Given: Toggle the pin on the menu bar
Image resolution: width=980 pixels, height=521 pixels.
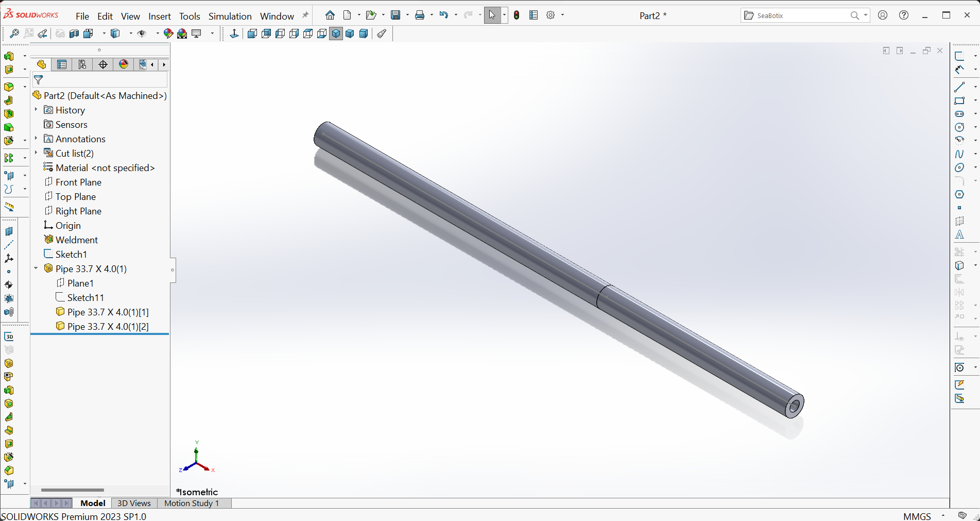Looking at the screenshot, I should pyautogui.click(x=305, y=15).
